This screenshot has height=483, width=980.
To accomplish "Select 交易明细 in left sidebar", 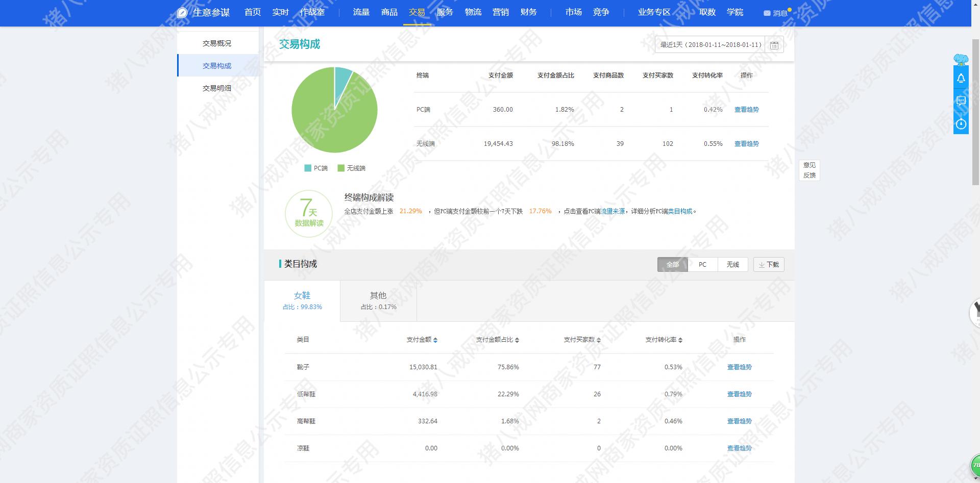I will pyautogui.click(x=218, y=88).
